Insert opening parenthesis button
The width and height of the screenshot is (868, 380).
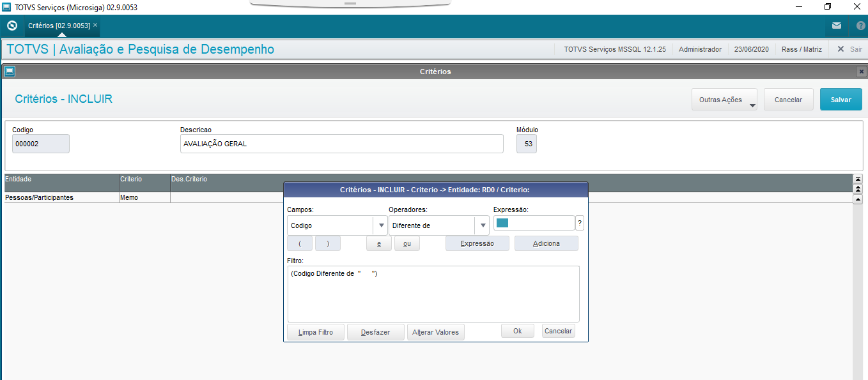[300, 243]
